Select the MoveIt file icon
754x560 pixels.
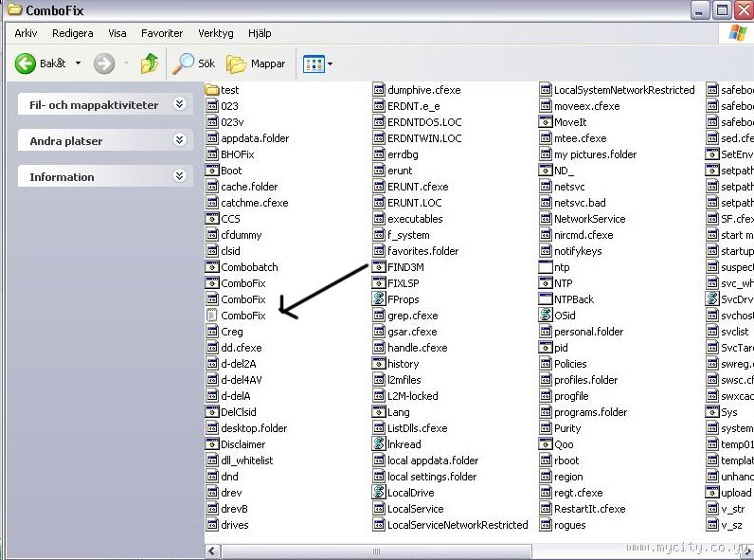tap(546, 122)
